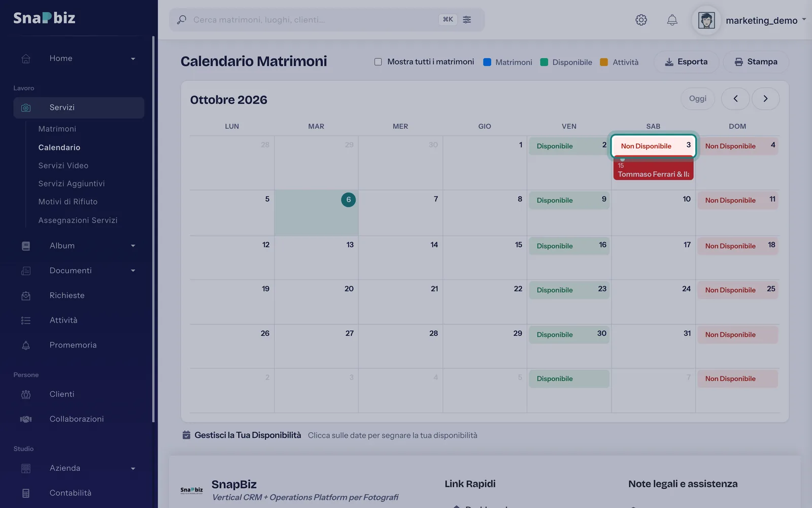Screen dimensions: 812x508
Task: Expand the Documenti submenu arrow
Action: click(133, 271)
